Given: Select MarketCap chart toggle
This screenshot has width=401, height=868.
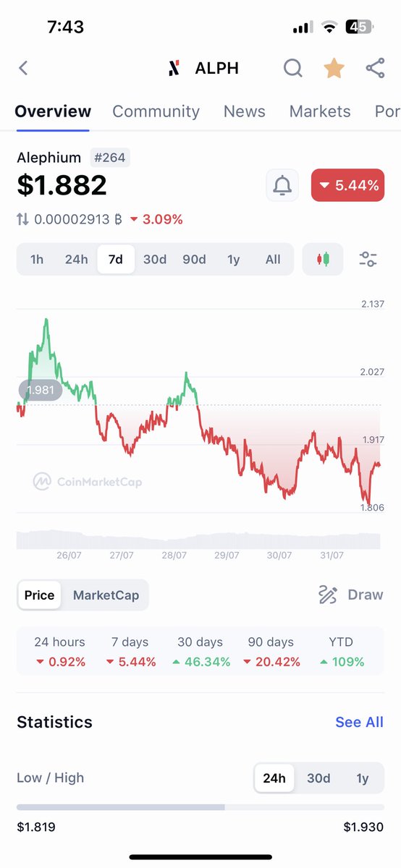Looking at the screenshot, I should tap(107, 595).
